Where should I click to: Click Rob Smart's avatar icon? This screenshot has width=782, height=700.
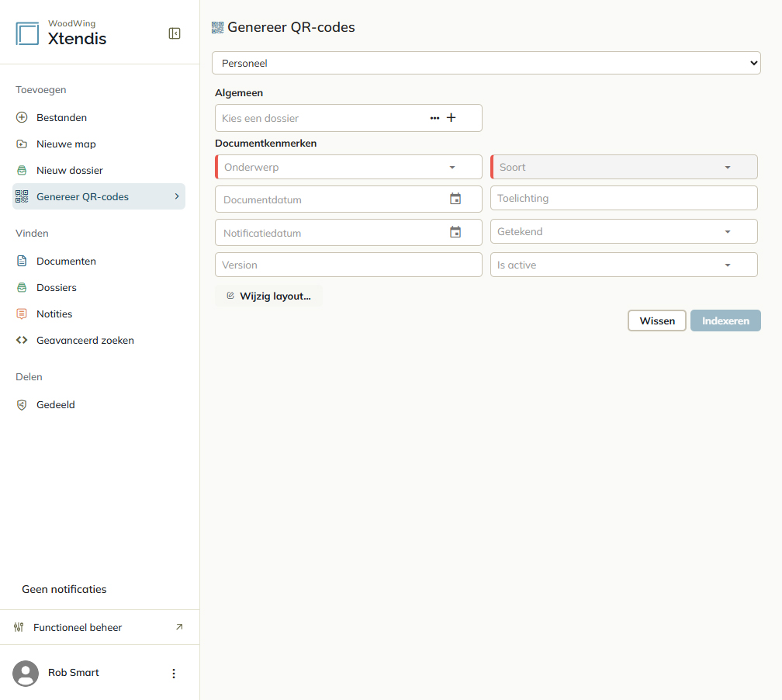(x=26, y=673)
